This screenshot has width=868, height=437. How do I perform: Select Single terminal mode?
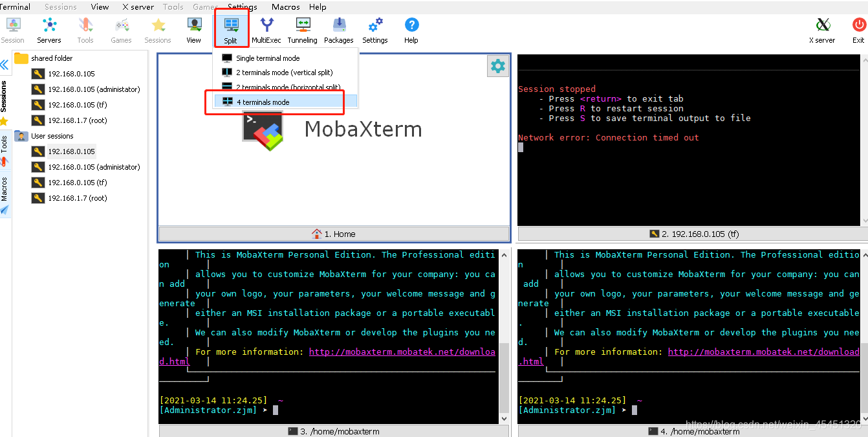pyautogui.click(x=286, y=58)
